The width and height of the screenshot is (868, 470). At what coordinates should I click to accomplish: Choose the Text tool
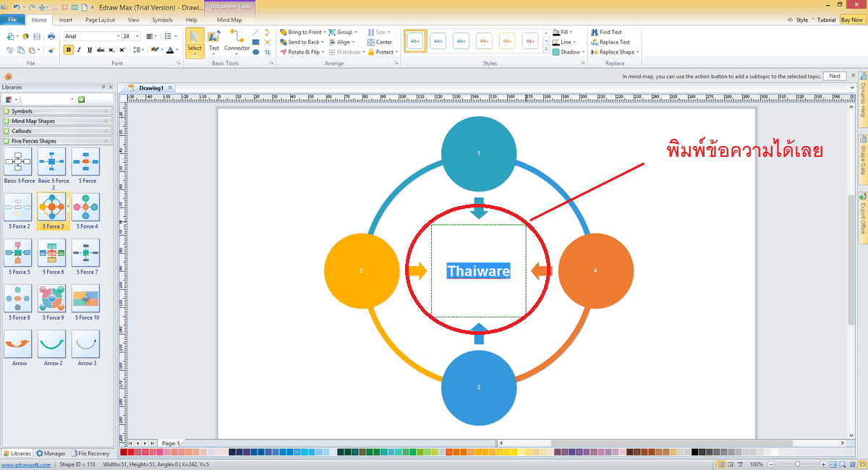[214, 42]
